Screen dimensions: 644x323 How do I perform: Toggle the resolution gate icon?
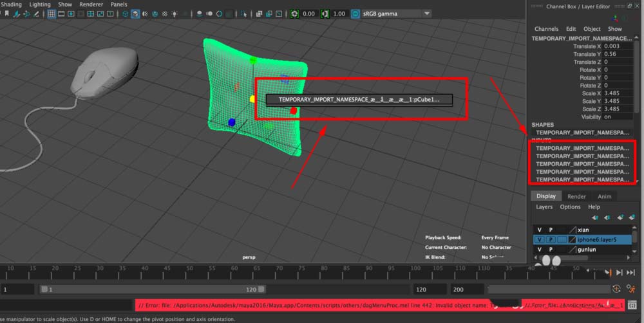click(71, 14)
